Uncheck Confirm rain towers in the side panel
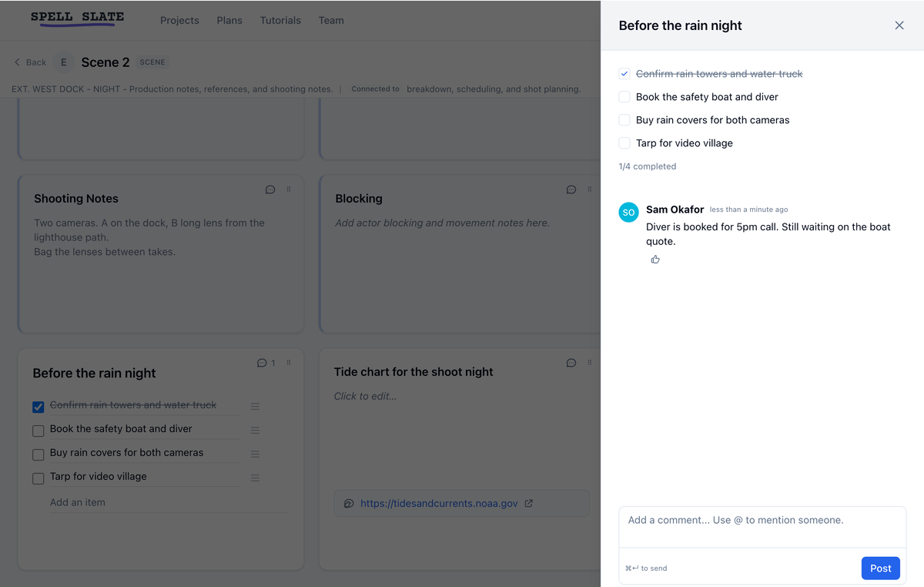 (624, 74)
